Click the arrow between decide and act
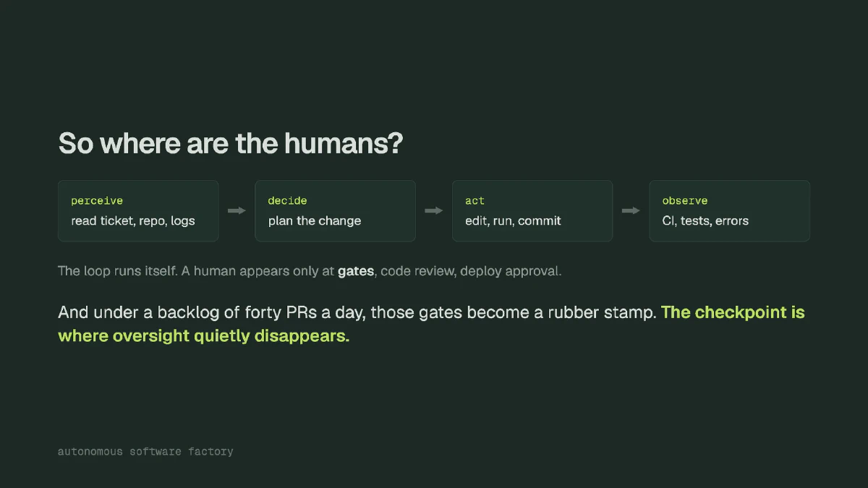868x488 pixels. click(x=433, y=210)
